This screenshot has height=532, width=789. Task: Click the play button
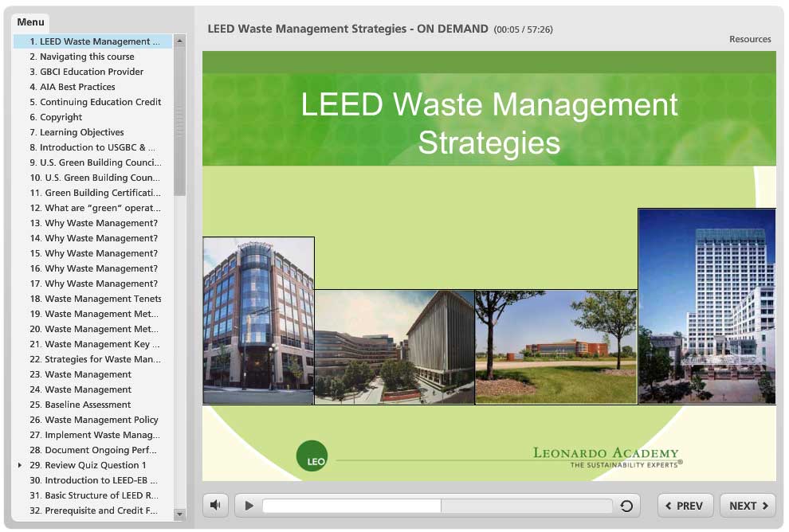(x=249, y=506)
